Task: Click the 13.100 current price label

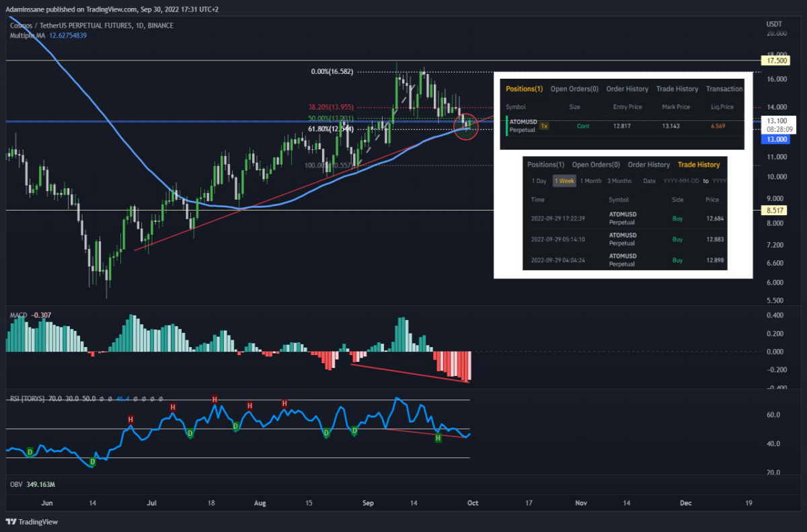Action: [x=777, y=120]
